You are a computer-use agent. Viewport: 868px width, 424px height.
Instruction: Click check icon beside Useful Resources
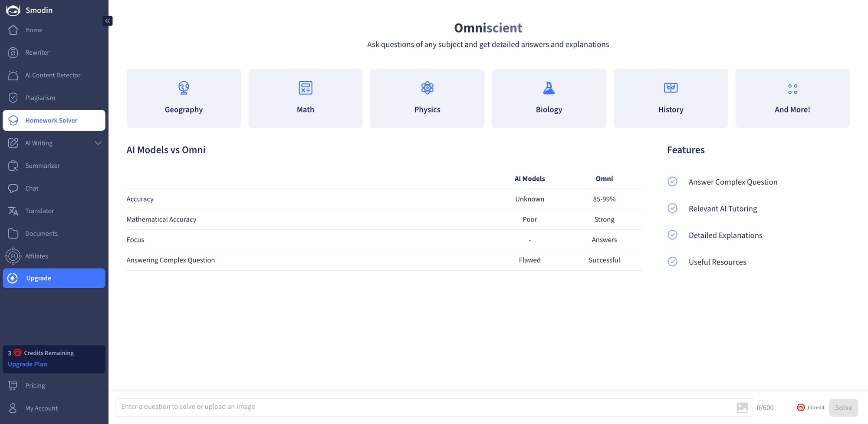pyautogui.click(x=672, y=262)
